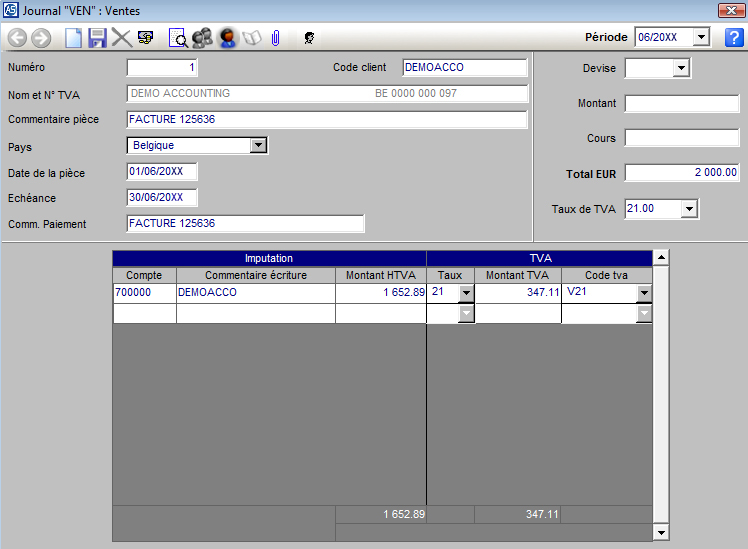The width and height of the screenshot is (748, 549).
Task: Select the Compte cell 700000
Action: (145, 293)
